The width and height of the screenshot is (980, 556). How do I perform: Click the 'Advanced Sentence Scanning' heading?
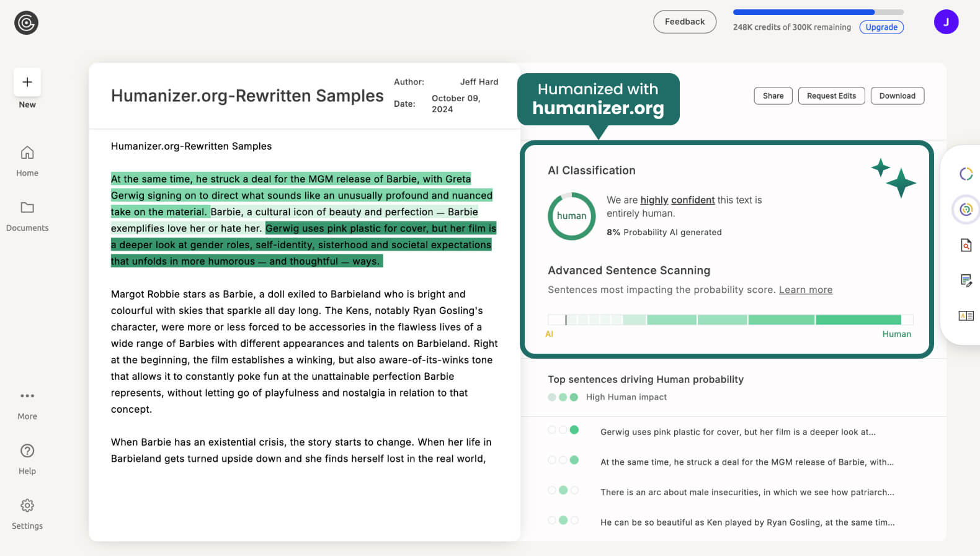(x=629, y=271)
